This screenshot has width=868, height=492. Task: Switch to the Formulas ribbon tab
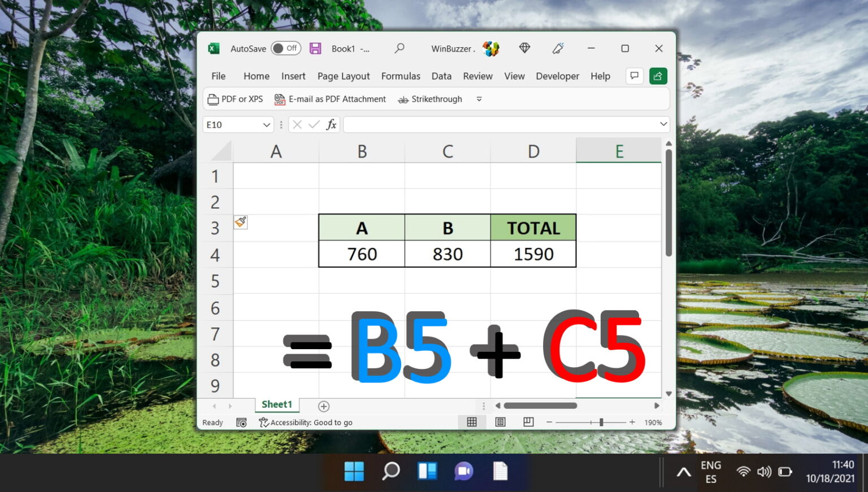[401, 76]
